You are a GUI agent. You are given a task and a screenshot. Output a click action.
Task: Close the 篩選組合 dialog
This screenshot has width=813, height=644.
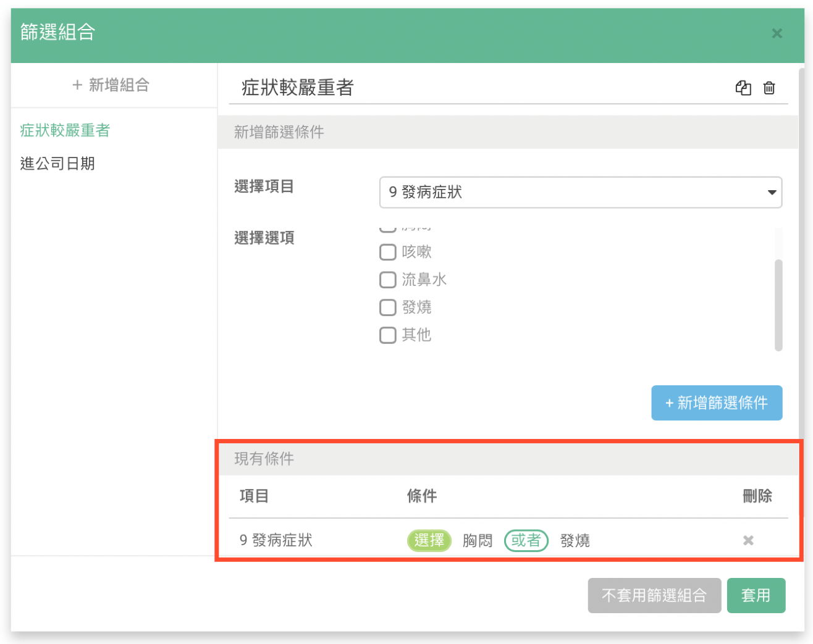(x=777, y=33)
